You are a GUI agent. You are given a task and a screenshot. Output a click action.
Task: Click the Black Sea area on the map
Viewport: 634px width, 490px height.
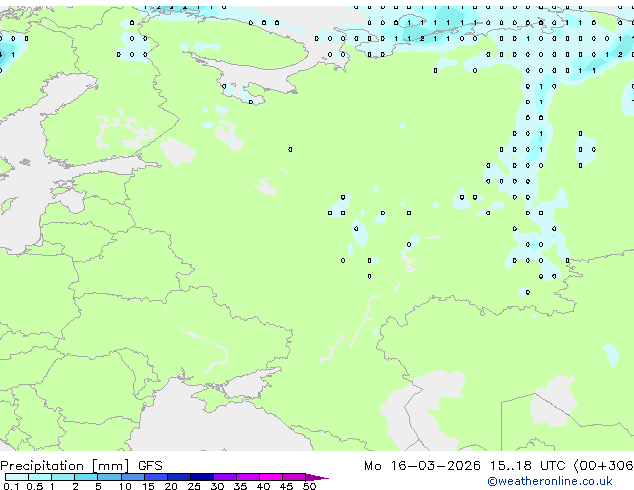210,429
